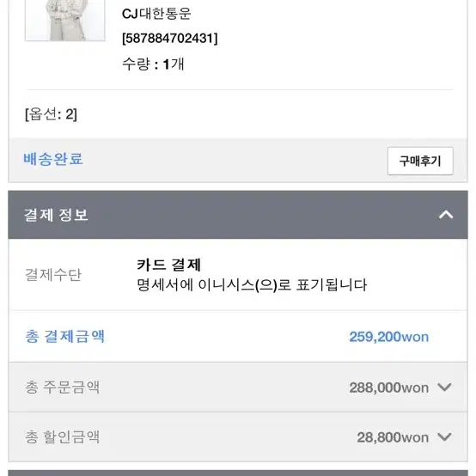Viewport: 476px width, 476px height.
Task: Tap the 옵션: 2 option text
Action: (51, 114)
